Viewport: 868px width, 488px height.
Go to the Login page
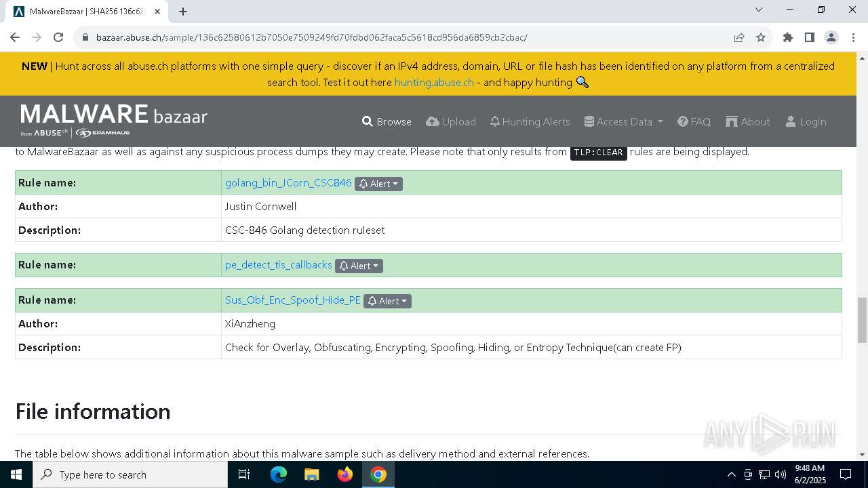[x=806, y=121]
